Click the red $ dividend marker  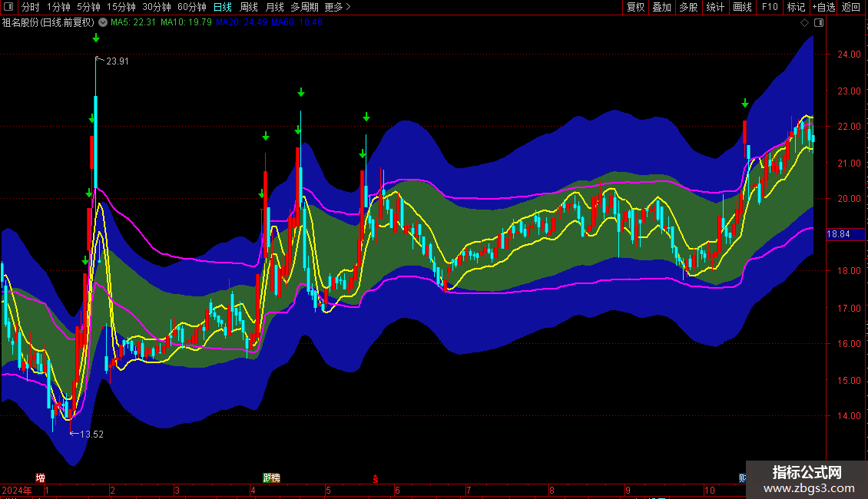(x=376, y=478)
